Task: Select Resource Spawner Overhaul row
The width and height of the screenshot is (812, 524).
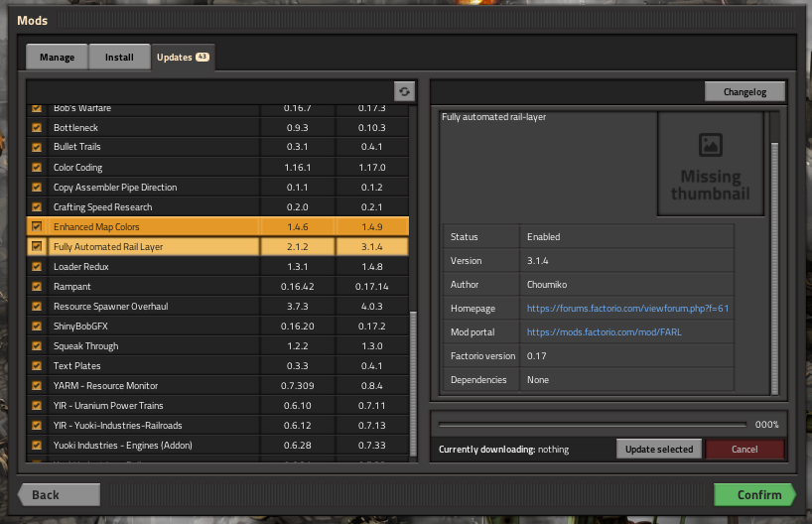Action: click(x=217, y=306)
